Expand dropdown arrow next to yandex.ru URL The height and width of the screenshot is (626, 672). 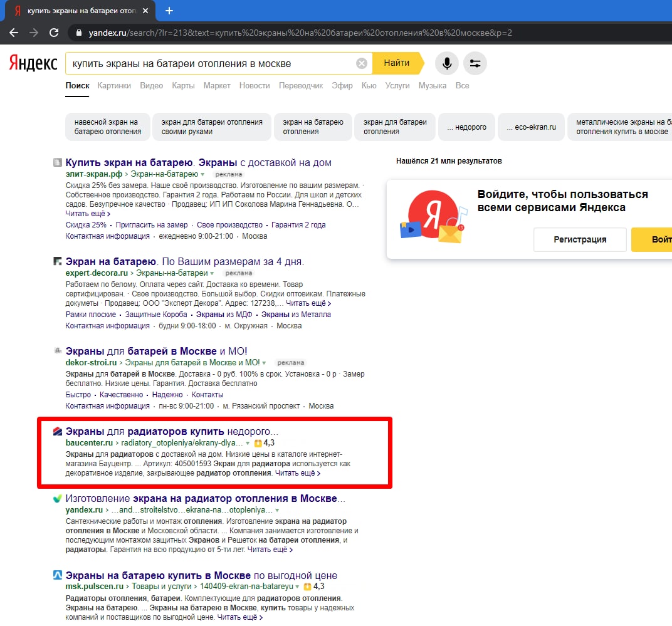coord(277,510)
